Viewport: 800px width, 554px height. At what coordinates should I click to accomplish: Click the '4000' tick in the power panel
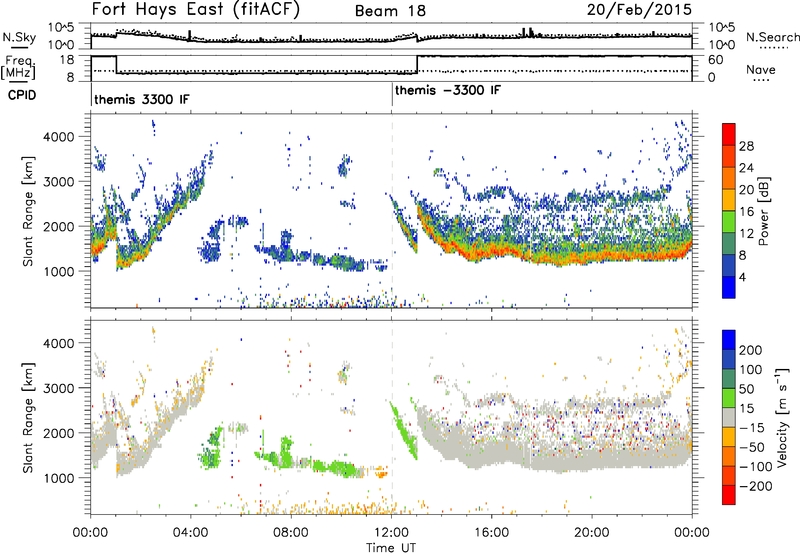tap(58, 137)
